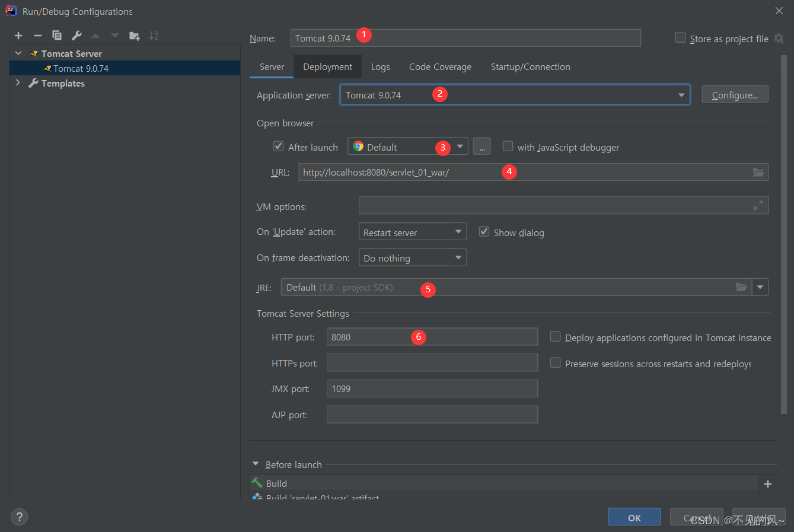Enable with JavaScript debugger checkbox
Screen dimensions: 794x532
point(508,146)
